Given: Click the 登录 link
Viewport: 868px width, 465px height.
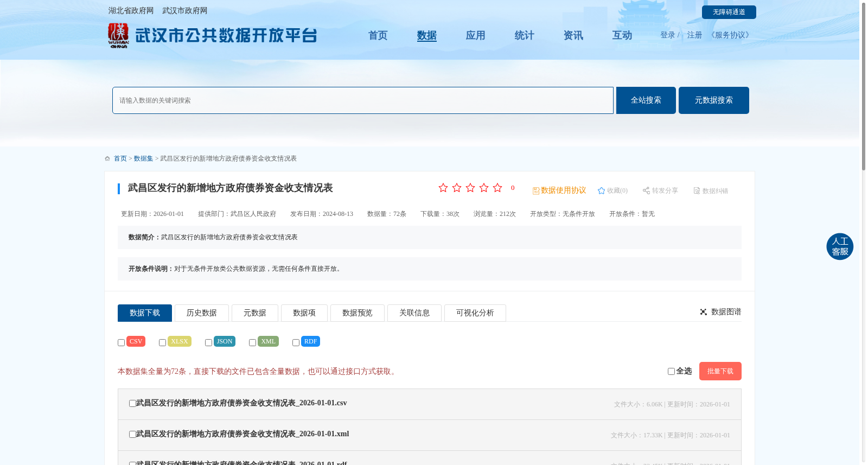Looking at the screenshot, I should tap(668, 35).
